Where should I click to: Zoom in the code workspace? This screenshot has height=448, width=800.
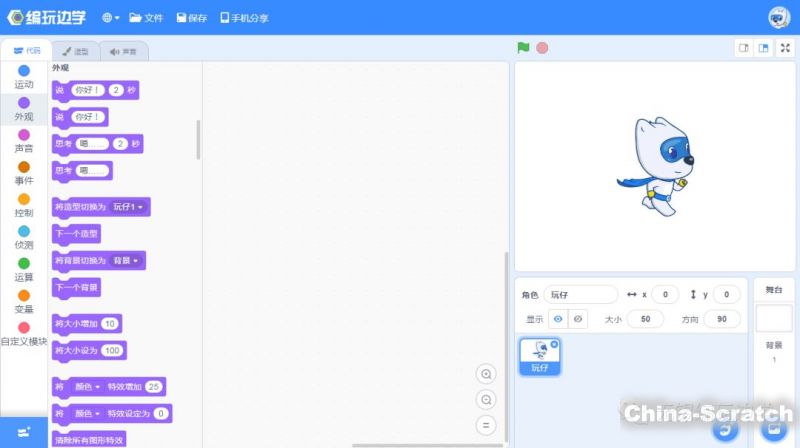487,374
